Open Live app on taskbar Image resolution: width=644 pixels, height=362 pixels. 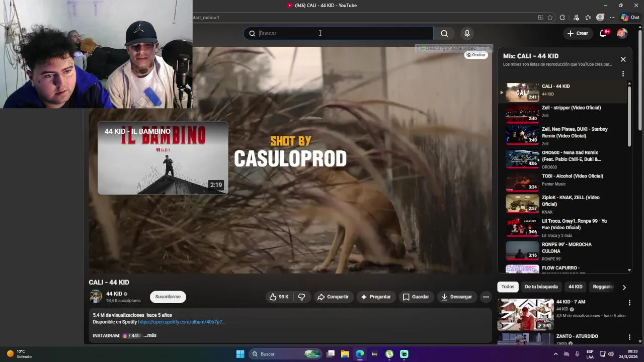pyautogui.click(x=374, y=354)
